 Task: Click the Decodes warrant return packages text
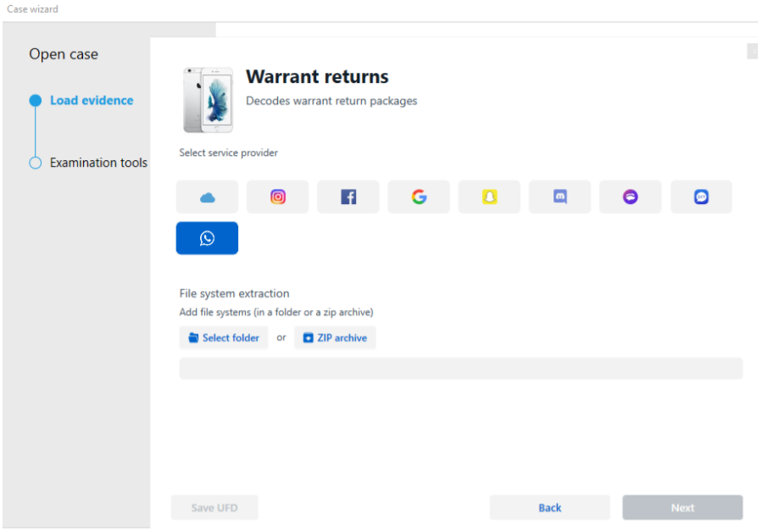click(x=331, y=101)
